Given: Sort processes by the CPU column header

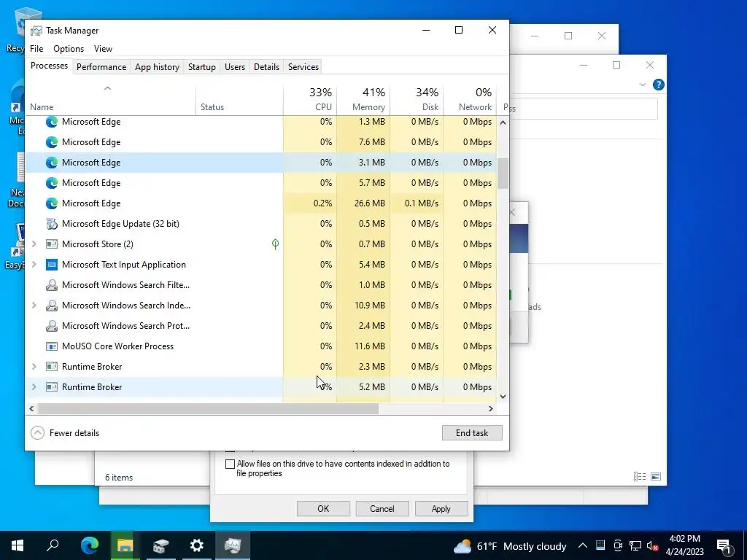Looking at the screenshot, I should (310, 99).
